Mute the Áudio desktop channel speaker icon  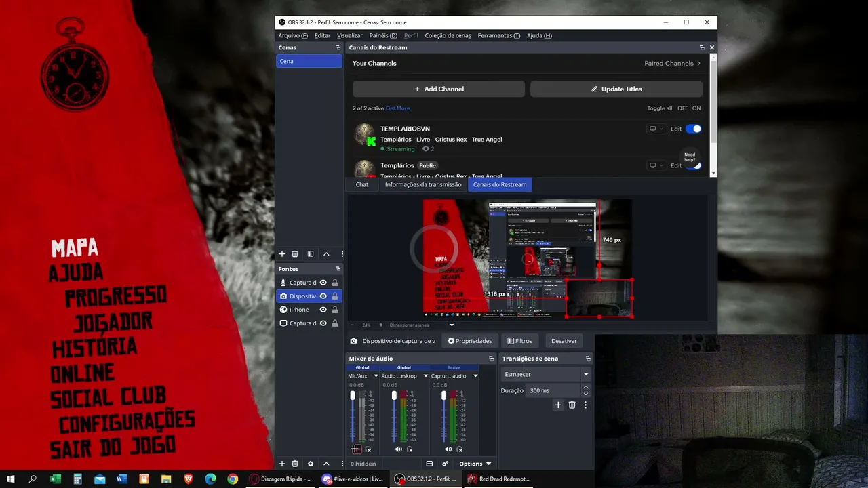[399, 449]
